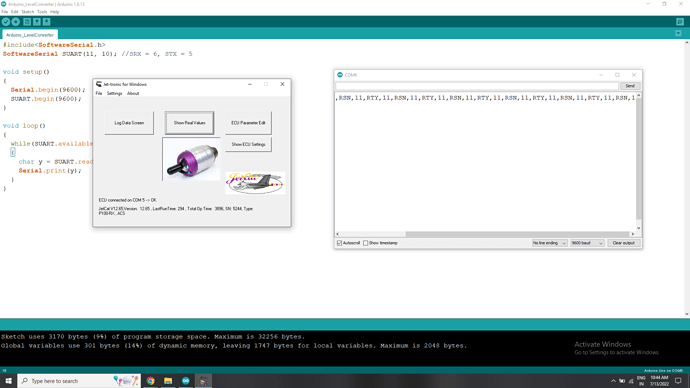Open Google Chrome from the taskbar
This screenshot has height=388, width=690.
click(x=150, y=381)
